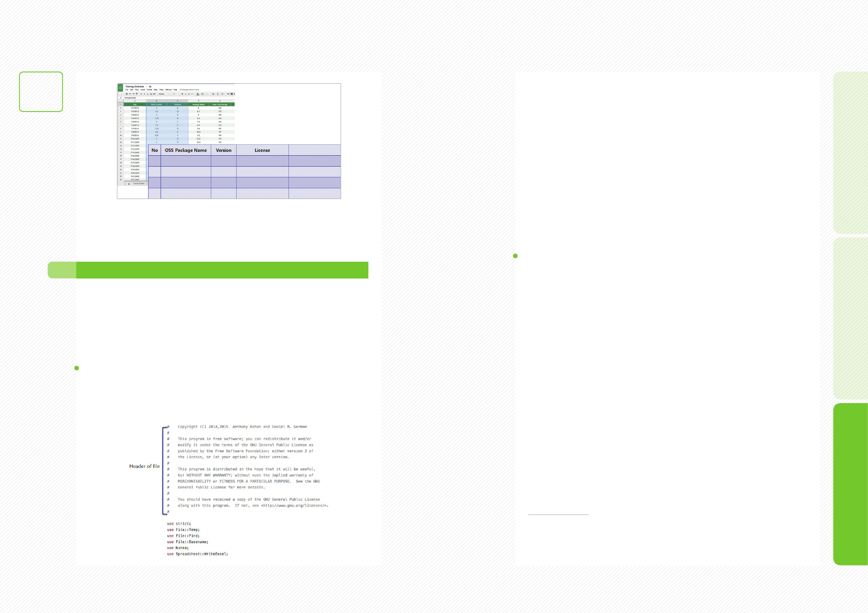Image resolution: width=868 pixels, height=613 pixels.
Task: Open the Format menu
Action: point(149,90)
